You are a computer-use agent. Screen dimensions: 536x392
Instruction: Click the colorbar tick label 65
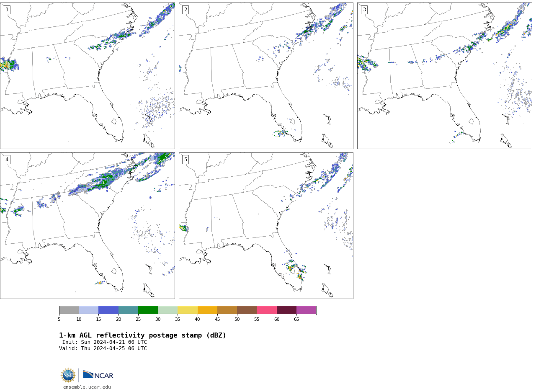(296, 320)
